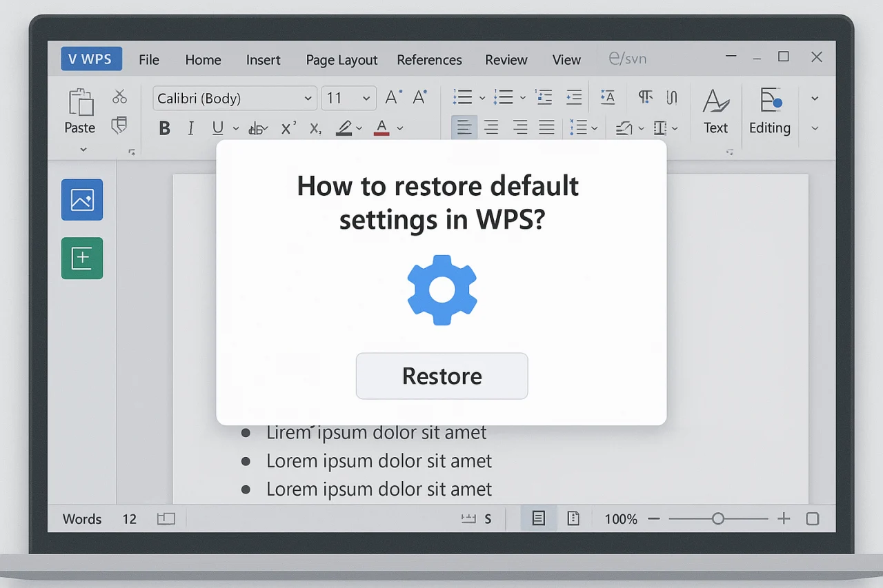Screen dimensions: 883x588
Task: Open the Insert tab
Action: (x=263, y=59)
